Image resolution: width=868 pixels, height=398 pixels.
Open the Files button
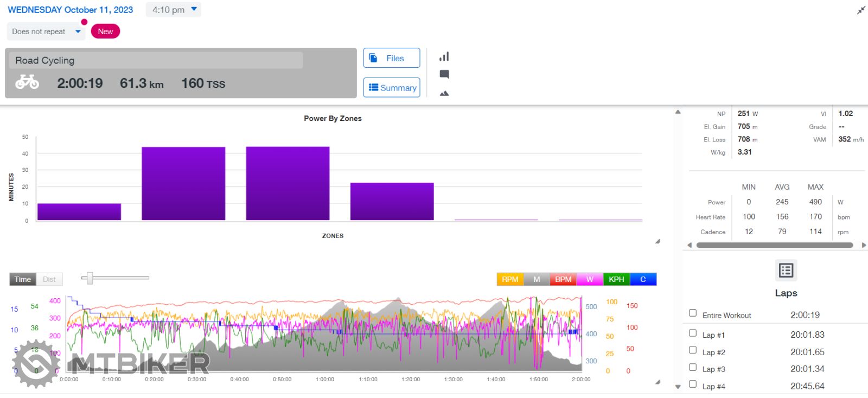coord(391,58)
